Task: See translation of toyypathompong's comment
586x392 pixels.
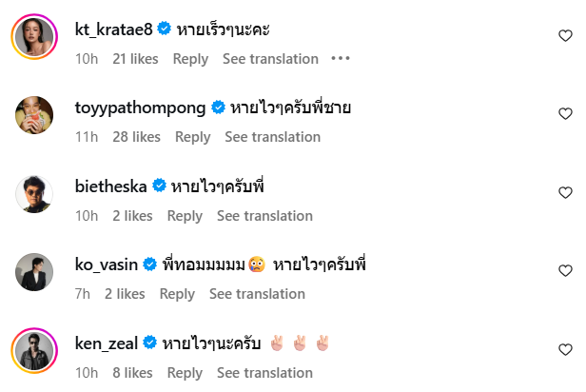Action: pyautogui.click(x=272, y=137)
